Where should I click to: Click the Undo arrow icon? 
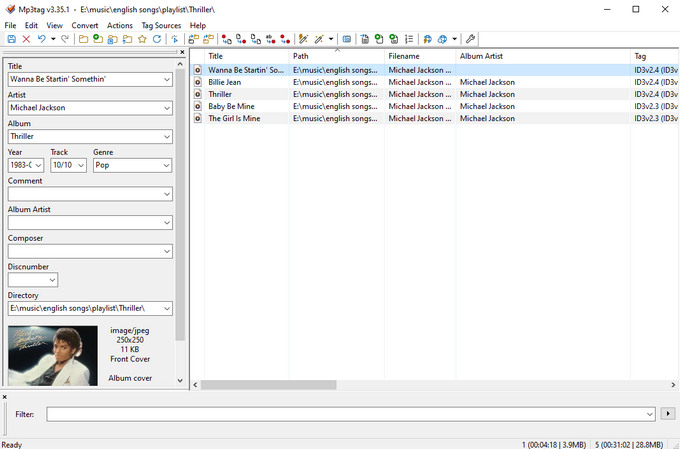42,39
